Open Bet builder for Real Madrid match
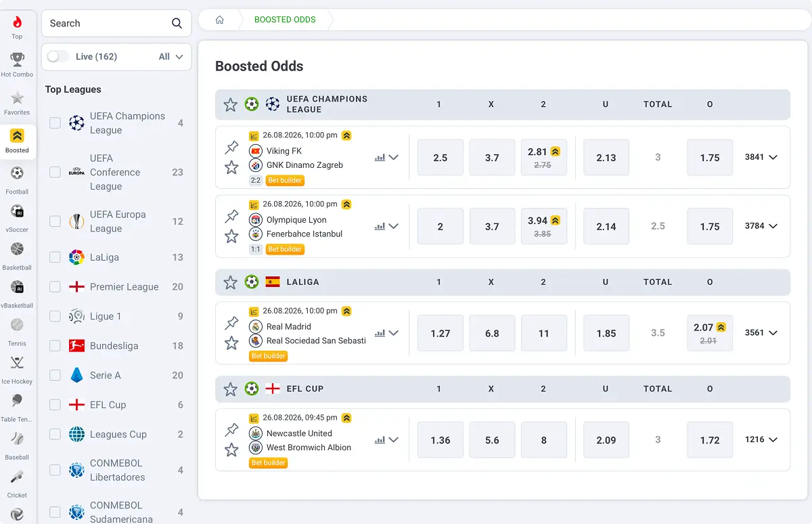 [269, 356]
